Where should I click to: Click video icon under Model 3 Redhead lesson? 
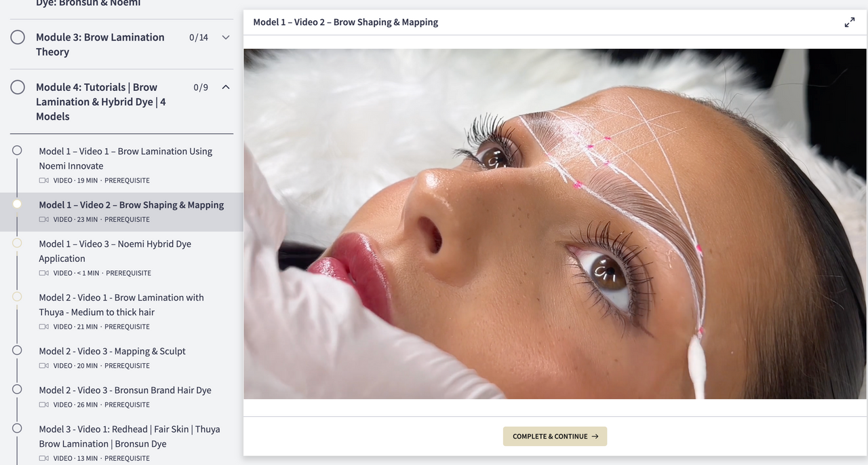(44, 458)
